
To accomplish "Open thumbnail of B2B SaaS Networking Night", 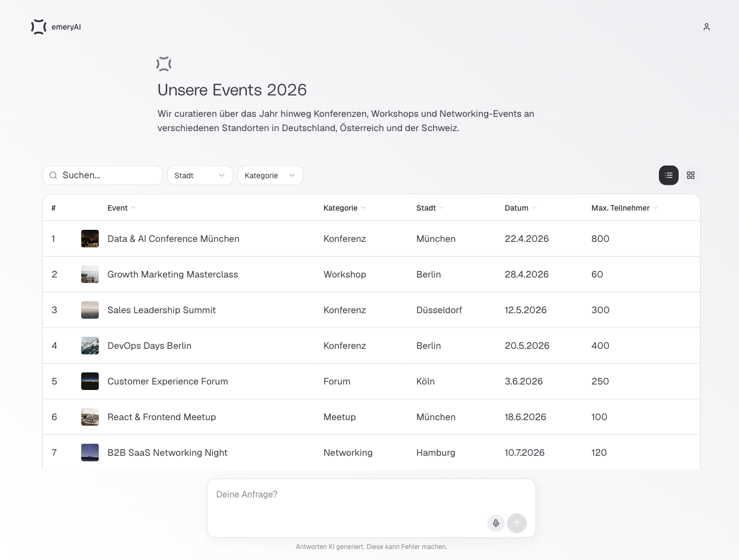I will coord(90,452).
